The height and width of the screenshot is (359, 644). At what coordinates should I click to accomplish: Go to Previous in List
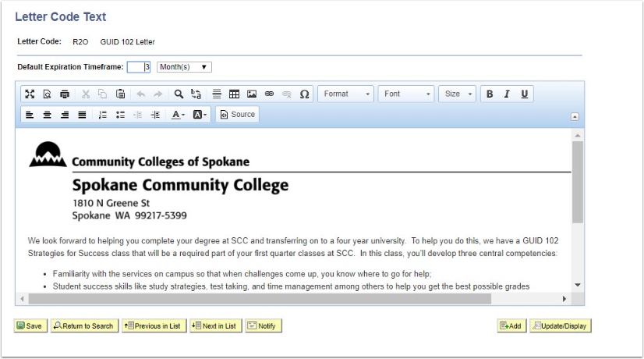coord(154,325)
